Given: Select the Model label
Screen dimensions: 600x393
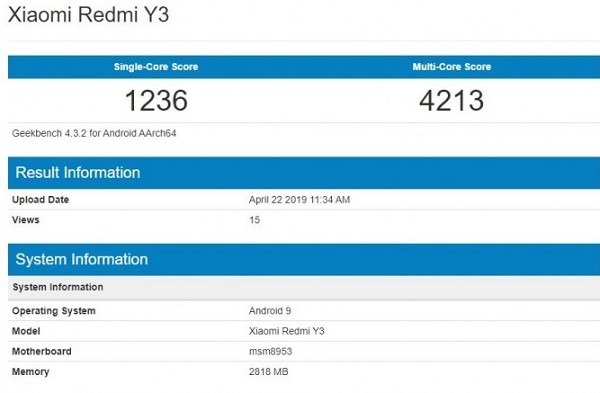Looking at the screenshot, I should [x=26, y=331].
